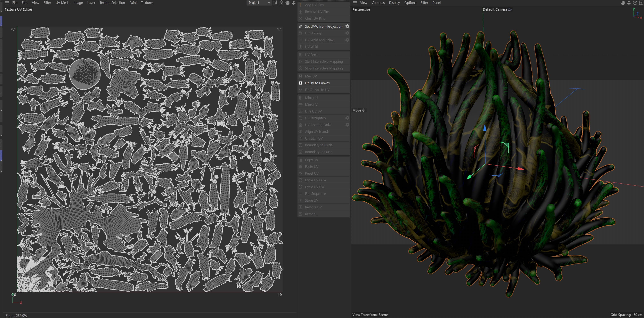The image size is (644, 318).
Task: Click the UV editor histogram bars icon
Action: click(275, 3)
